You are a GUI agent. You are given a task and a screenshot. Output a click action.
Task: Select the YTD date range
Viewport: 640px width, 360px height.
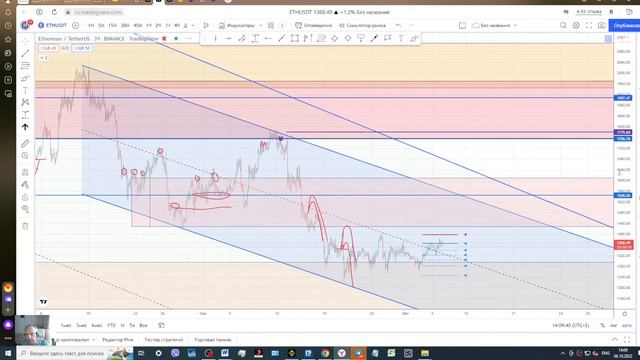coord(111,325)
